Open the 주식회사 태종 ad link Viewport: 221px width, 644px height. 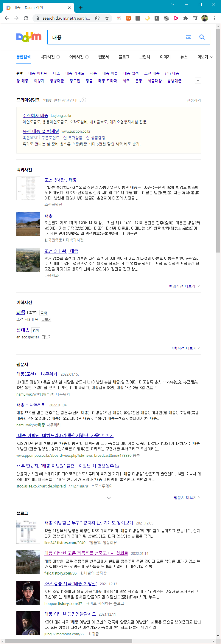pos(35,115)
